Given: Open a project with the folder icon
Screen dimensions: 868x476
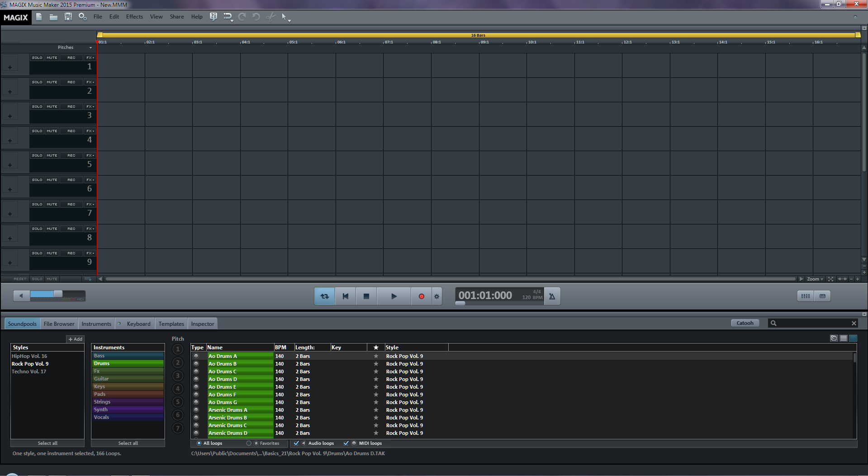Looking at the screenshot, I should (x=53, y=17).
